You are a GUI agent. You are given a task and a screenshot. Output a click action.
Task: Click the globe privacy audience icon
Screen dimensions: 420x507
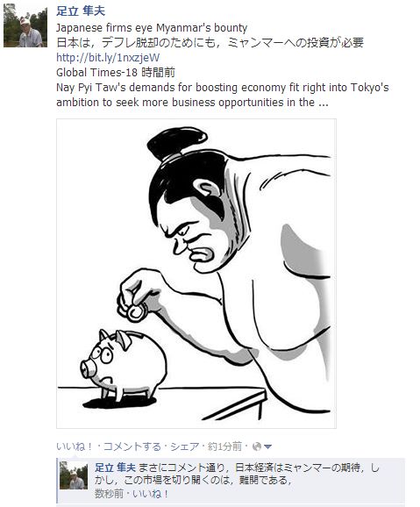[x=256, y=446]
